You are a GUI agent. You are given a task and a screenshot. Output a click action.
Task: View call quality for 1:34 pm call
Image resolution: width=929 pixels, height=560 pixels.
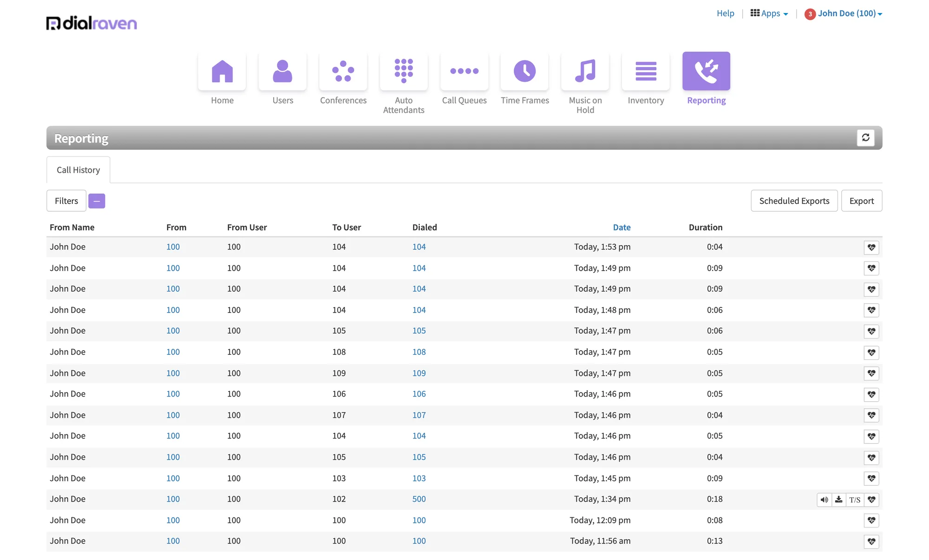click(x=871, y=500)
